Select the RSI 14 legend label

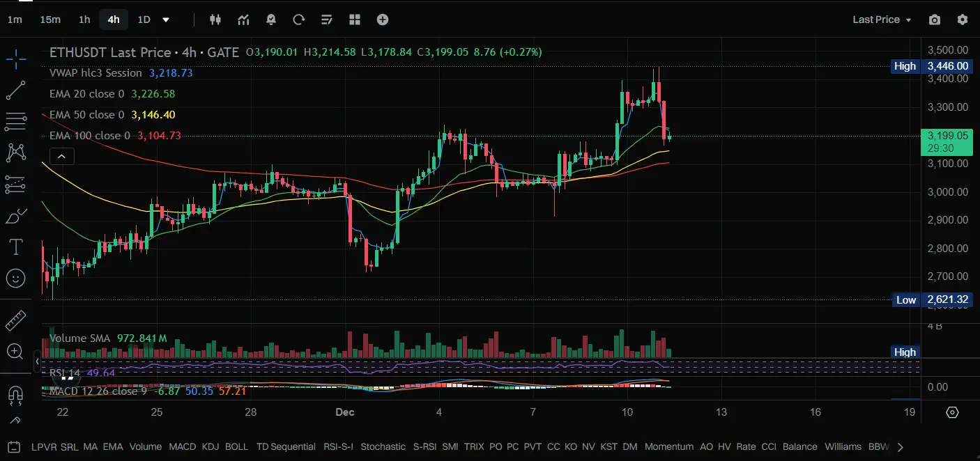coord(65,373)
